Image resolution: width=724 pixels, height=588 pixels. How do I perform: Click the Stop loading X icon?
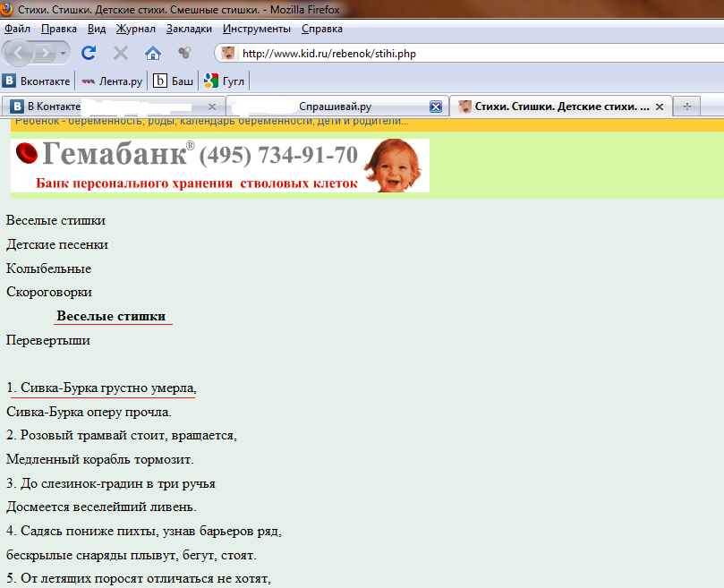click(x=119, y=53)
